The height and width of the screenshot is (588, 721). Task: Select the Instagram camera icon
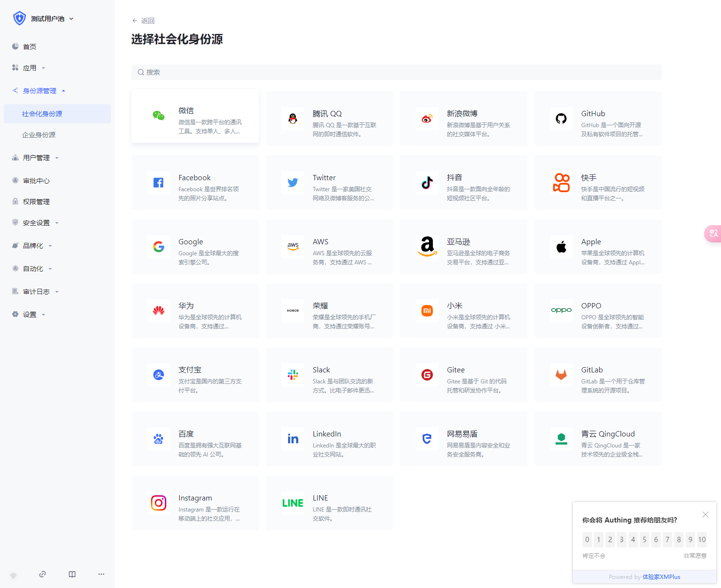click(159, 503)
